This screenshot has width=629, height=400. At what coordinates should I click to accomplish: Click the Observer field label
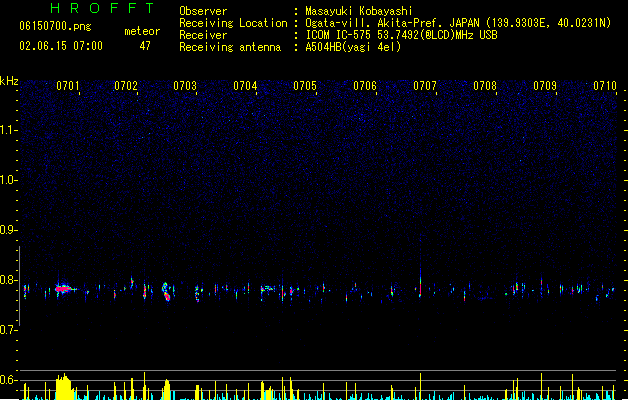[x=203, y=11]
